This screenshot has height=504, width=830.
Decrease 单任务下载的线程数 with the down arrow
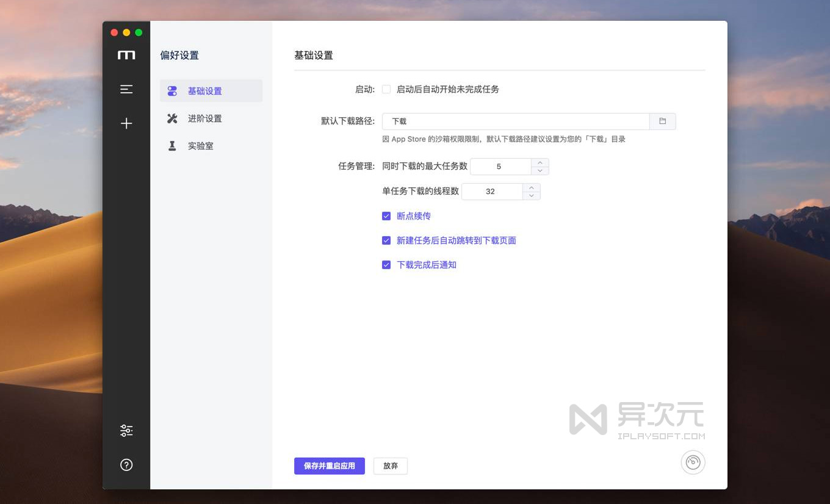pyautogui.click(x=531, y=195)
